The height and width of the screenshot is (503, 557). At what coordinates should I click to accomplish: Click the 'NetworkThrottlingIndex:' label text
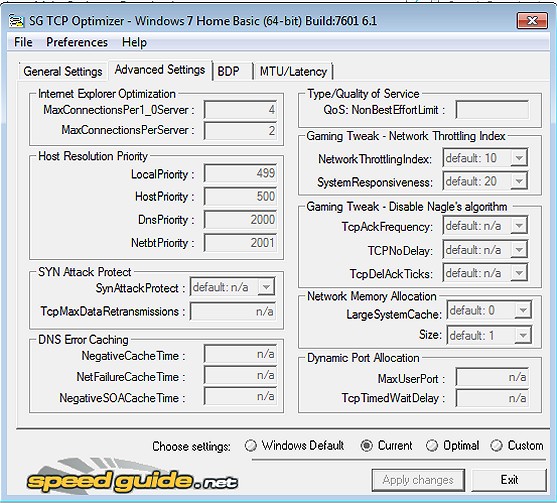375,159
